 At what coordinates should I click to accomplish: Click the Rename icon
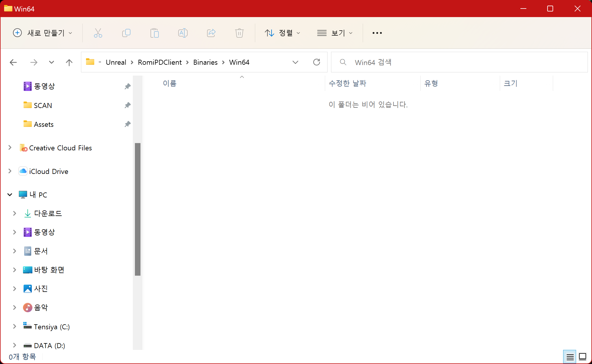(183, 33)
